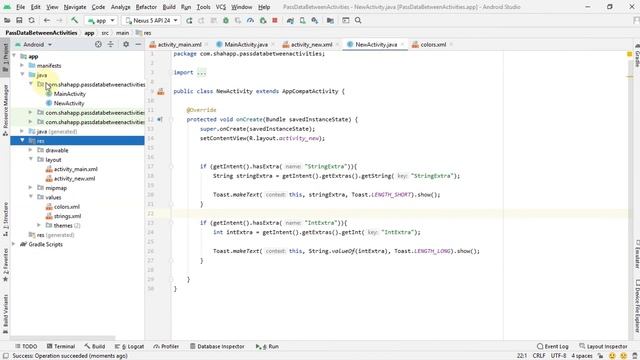The image size is (640, 360).
Task: Open the Refactor menu
Action: [146, 7]
